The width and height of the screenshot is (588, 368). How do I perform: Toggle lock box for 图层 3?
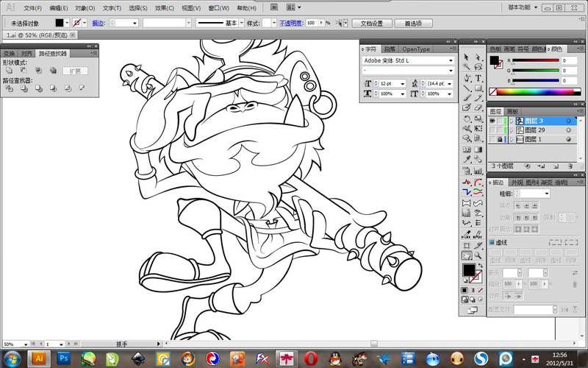tap(500, 121)
